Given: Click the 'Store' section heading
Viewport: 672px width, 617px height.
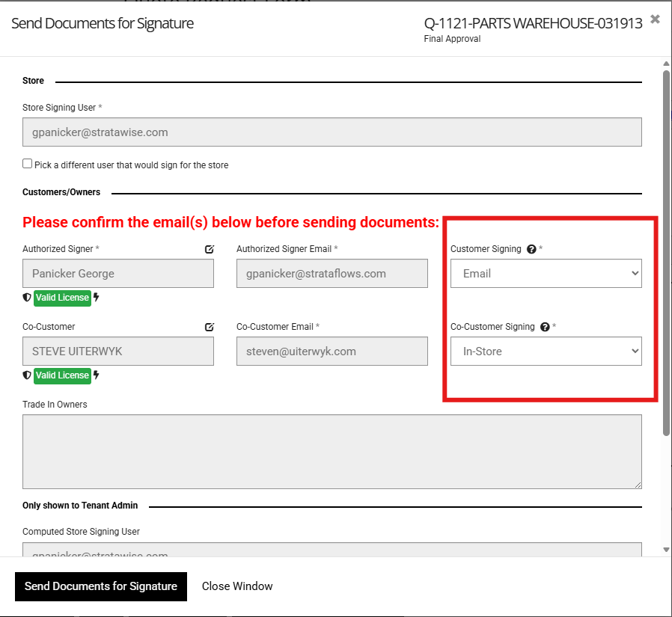Looking at the screenshot, I should tap(33, 81).
